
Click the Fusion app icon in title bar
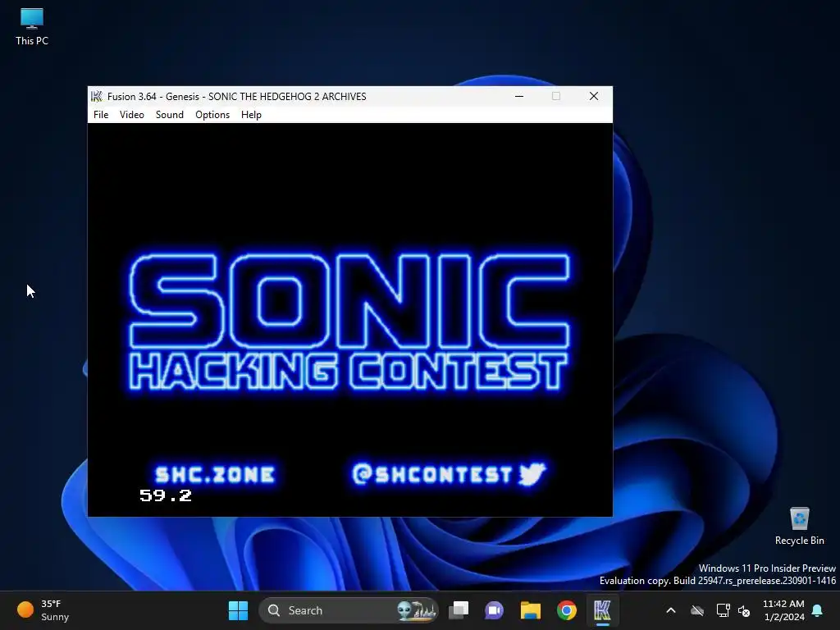97,97
